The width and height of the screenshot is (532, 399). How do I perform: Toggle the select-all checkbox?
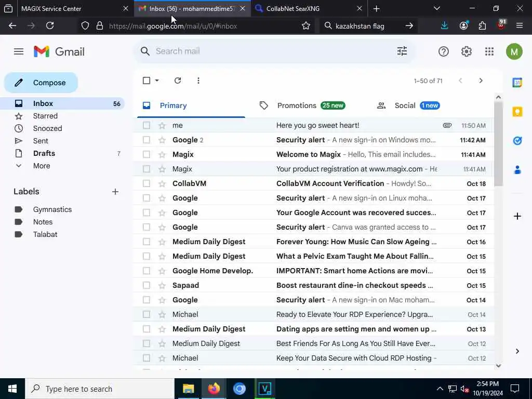[147, 81]
